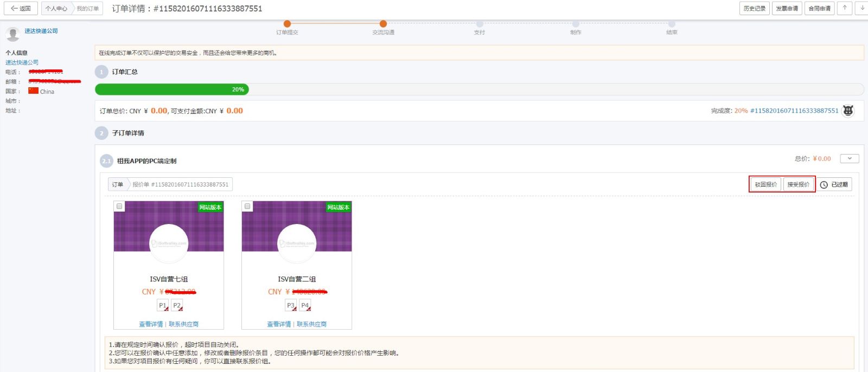Click the green 20% progress bar

pyautogui.click(x=172, y=89)
